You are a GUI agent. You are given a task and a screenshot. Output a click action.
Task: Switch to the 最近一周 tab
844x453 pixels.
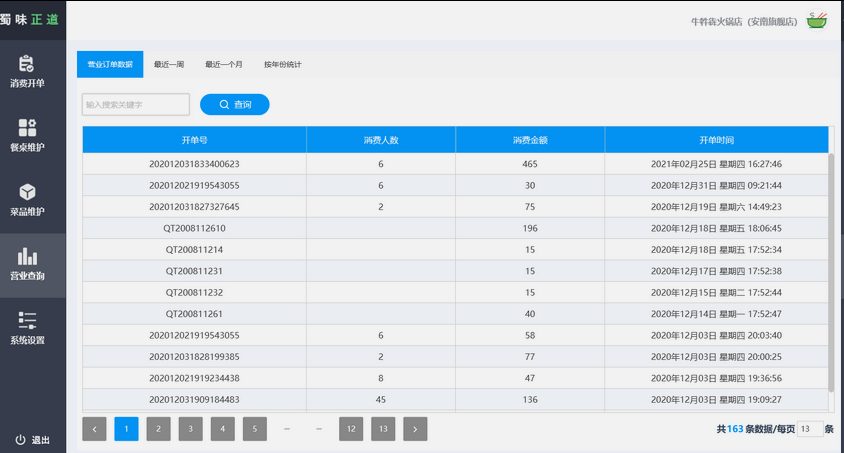point(169,65)
